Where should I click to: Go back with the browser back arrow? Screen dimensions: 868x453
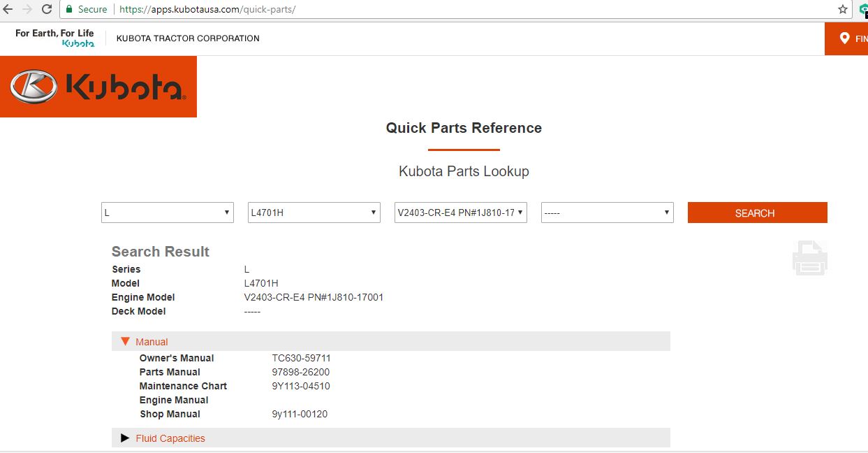click(8, 9)
